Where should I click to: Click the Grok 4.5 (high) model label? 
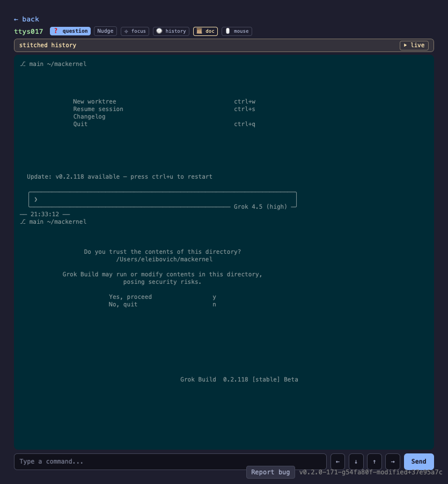coord(260,207)
